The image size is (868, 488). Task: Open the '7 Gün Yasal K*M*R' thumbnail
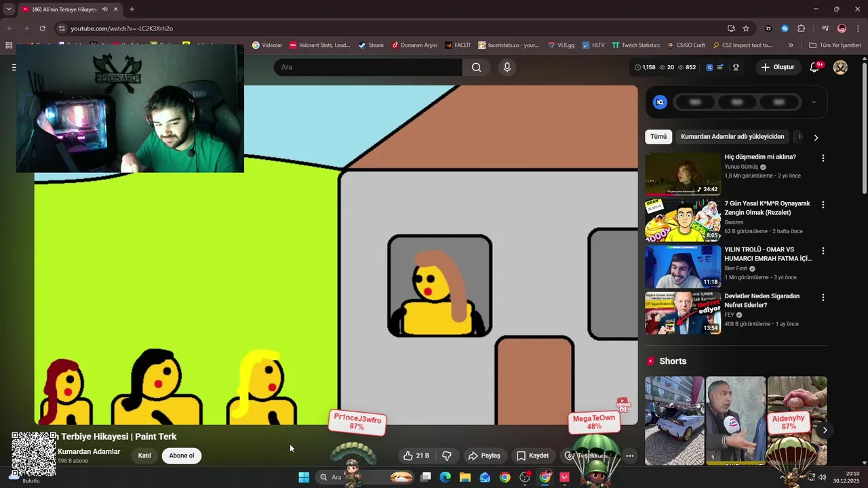tap(682, 220)
